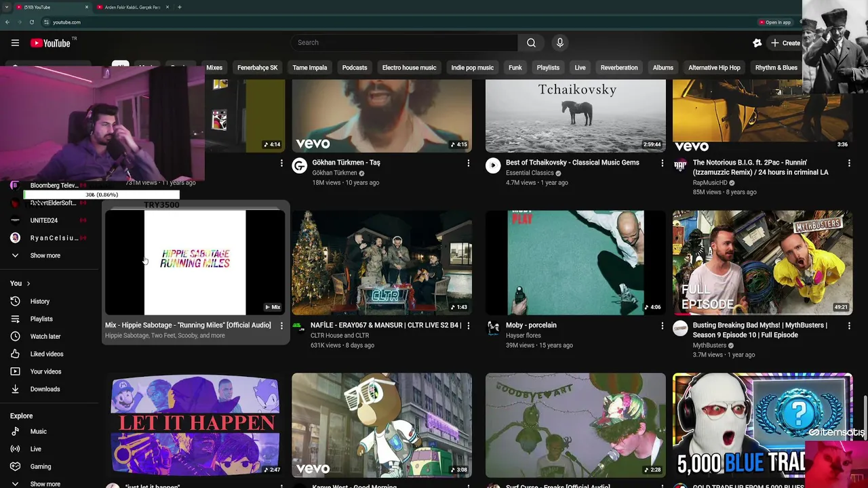The height and width of the screenshot is (488, 868).
Task: Open Downloads in sidebar
Action: [45, 389]
